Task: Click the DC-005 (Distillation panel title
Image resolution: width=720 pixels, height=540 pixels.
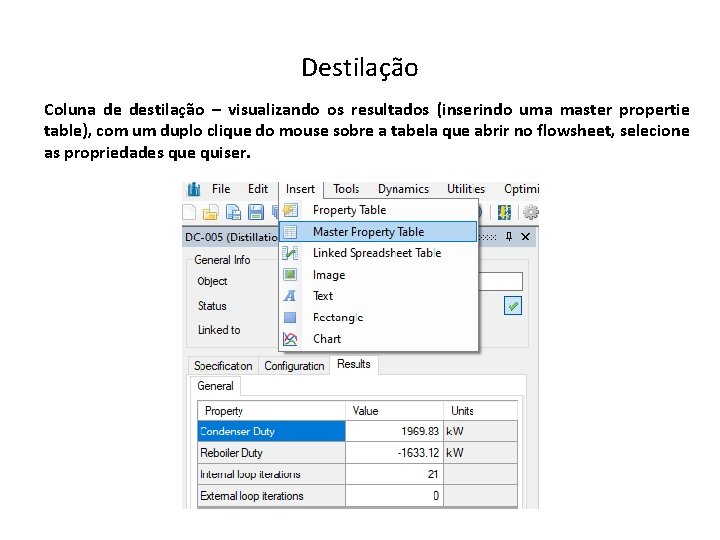Action: (231, 237)
